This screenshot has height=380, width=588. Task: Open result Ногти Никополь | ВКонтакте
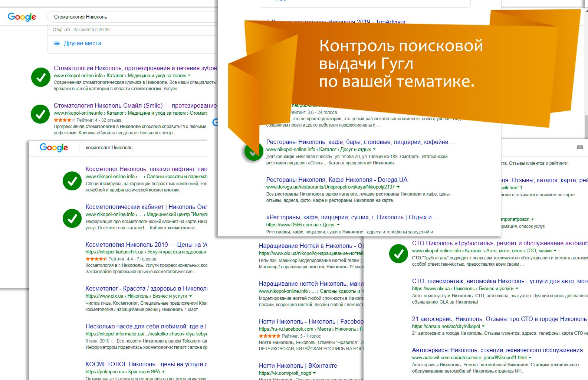[x=298, y=366]
